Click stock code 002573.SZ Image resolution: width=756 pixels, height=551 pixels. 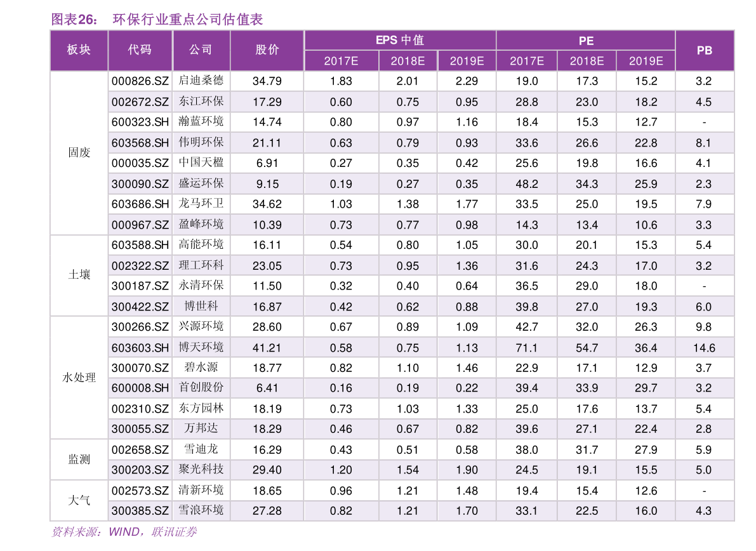point(140,491)
